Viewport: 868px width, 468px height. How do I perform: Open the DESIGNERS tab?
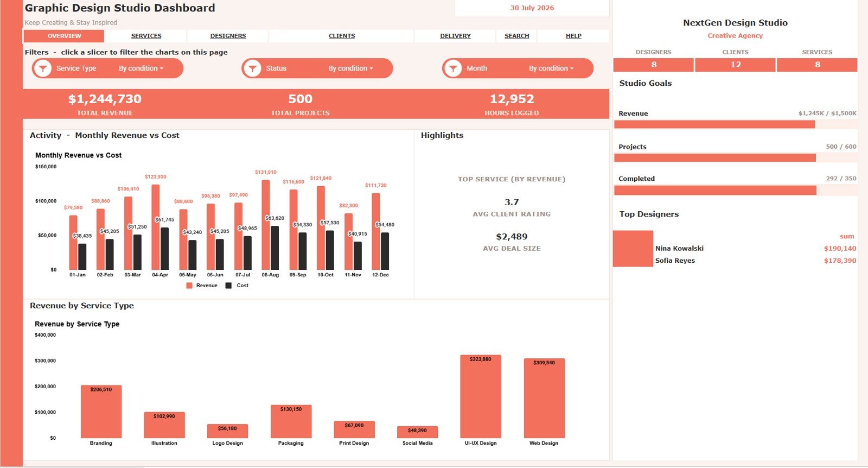pos(228,36)
